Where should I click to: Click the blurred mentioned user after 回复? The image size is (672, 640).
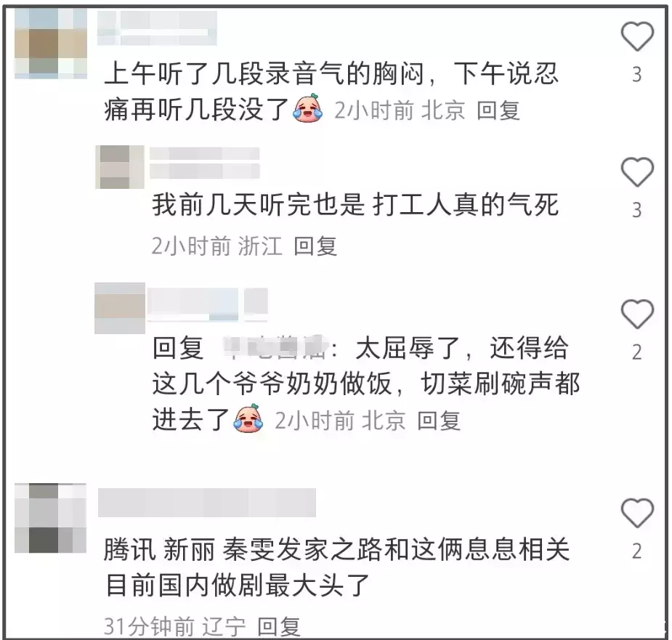coord(277,347)
